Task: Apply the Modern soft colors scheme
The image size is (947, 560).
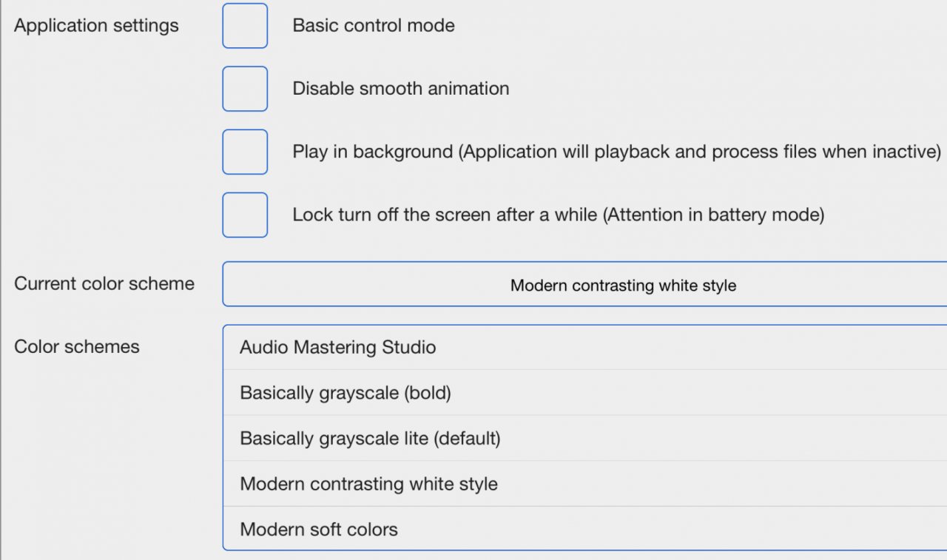Action: pos(319,530)
